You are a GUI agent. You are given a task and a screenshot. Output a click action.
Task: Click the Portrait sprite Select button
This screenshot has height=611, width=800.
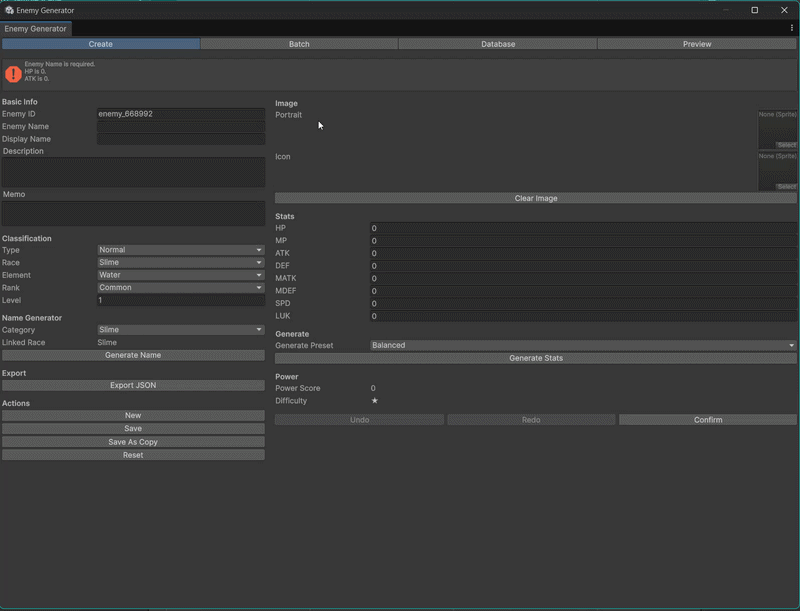click(786, 145)
